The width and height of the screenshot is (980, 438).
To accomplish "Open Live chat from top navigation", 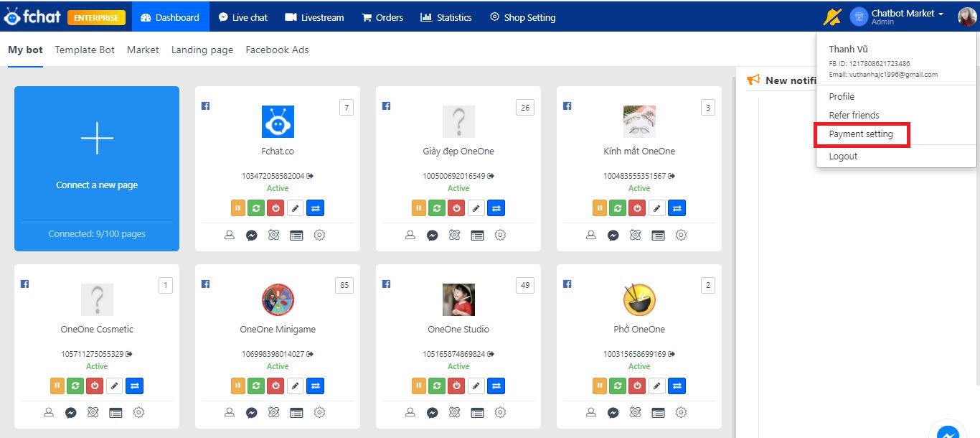I will (243, 17).
